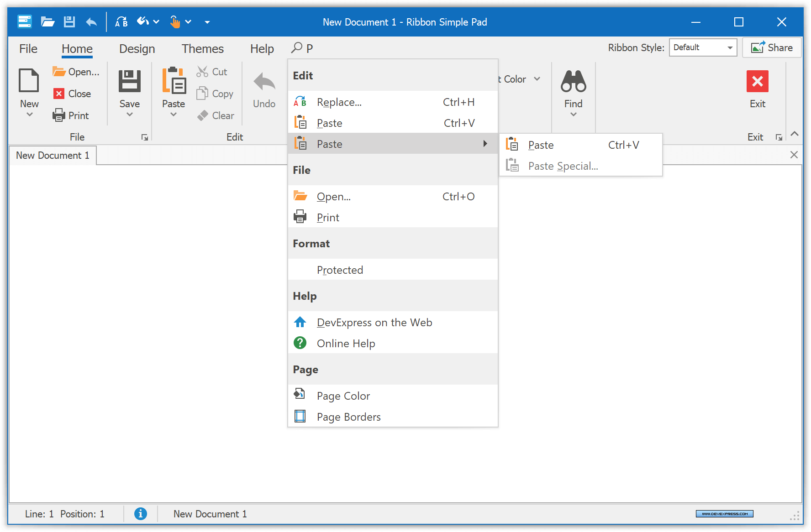Click the Save floppy disk ribbon icon
Viewport: 811px width, 532px height.
(130, 82)
